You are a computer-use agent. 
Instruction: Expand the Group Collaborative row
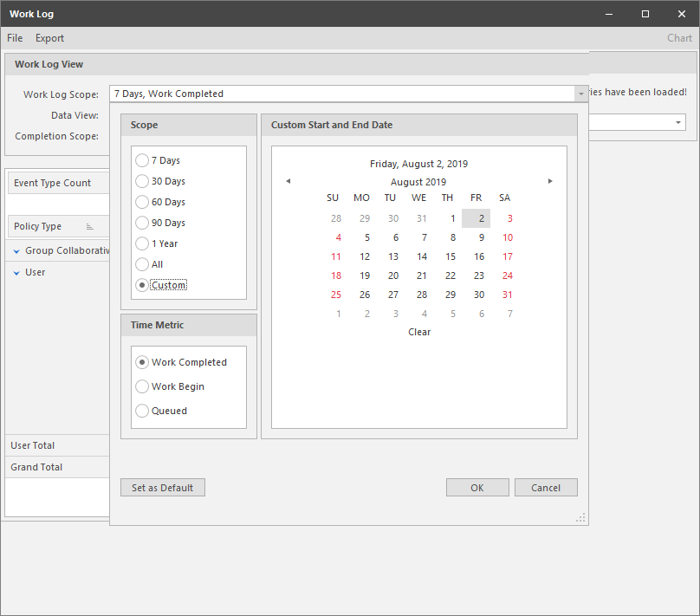pyautogui.click(x=16, y=251)
